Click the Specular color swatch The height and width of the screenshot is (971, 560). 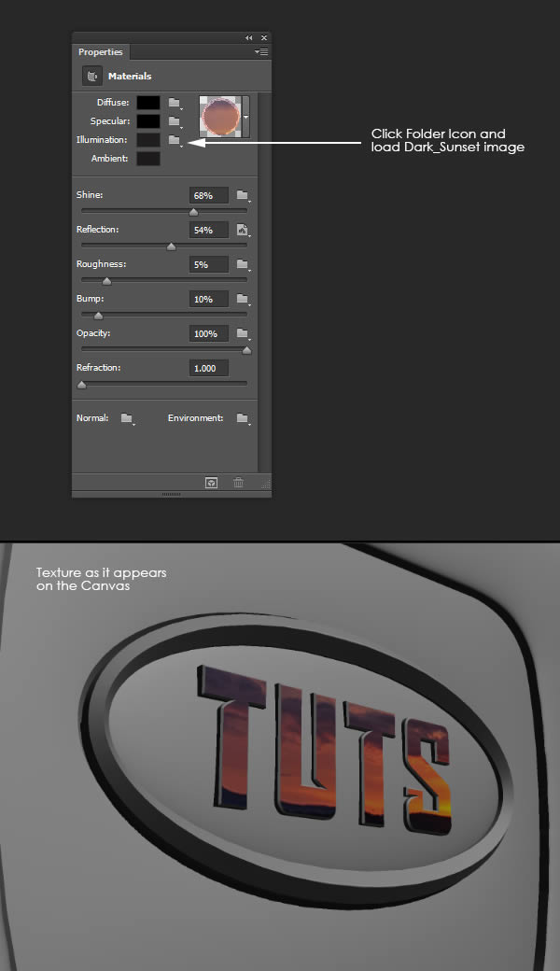coord(148,121)
